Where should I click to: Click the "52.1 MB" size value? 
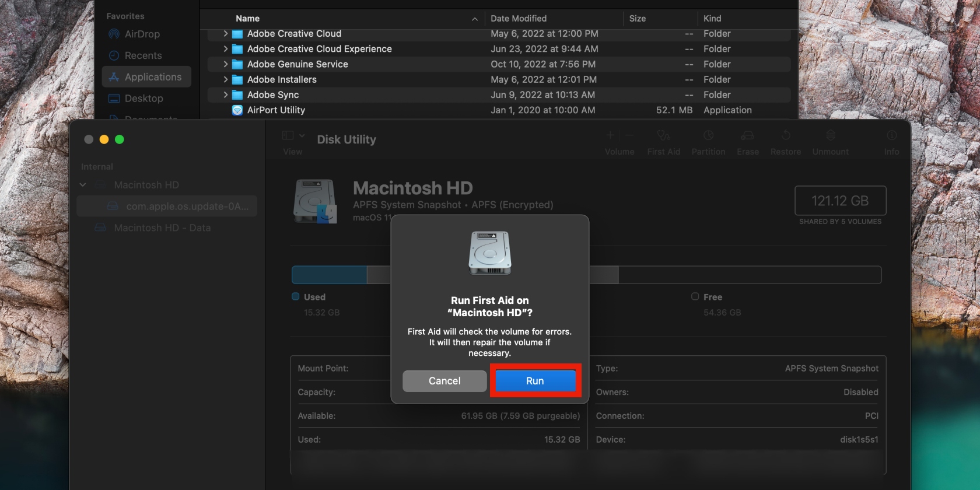pos(674,110)
